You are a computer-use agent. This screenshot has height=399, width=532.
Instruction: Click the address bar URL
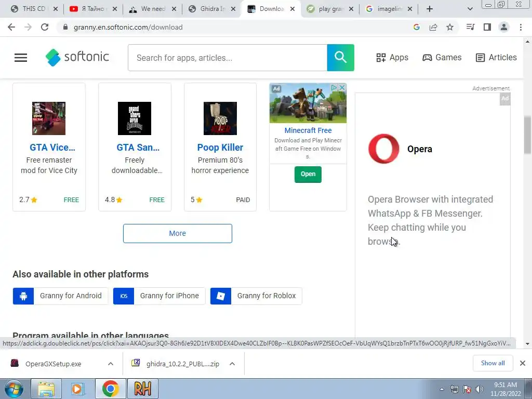pos(128,27)
